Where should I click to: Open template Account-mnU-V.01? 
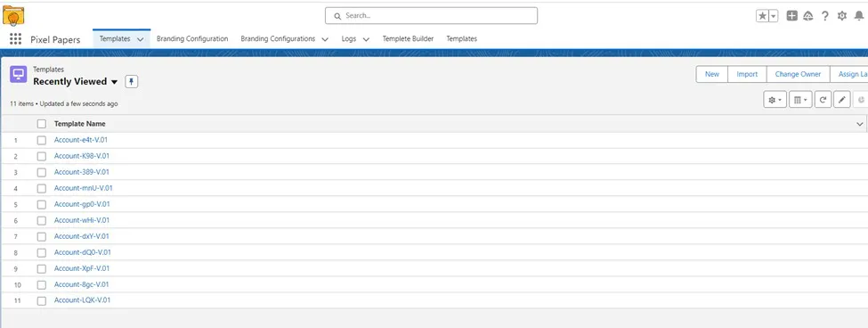coord(83,188)
